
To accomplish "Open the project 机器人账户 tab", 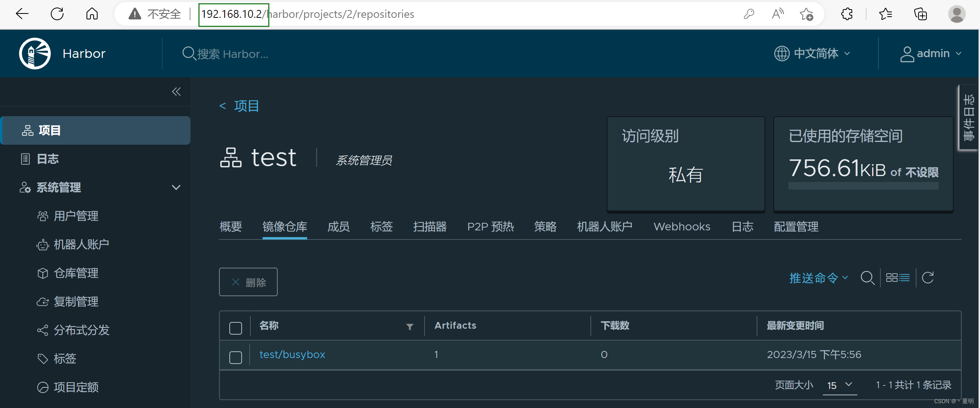I will tap(605, 226).
